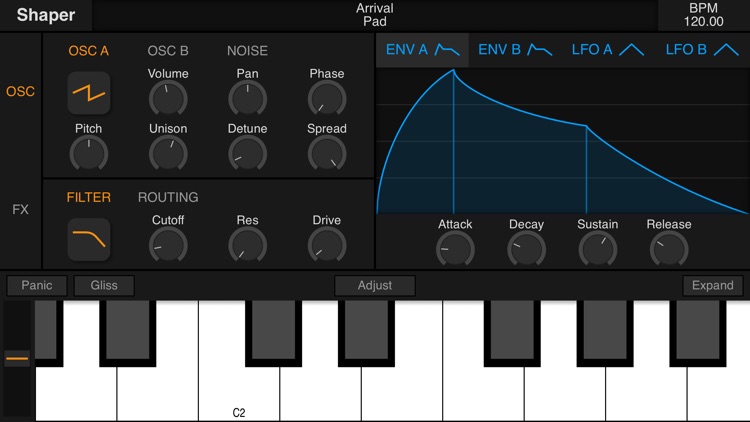Click the envelope sustain breakpoint

click(586, 126)
